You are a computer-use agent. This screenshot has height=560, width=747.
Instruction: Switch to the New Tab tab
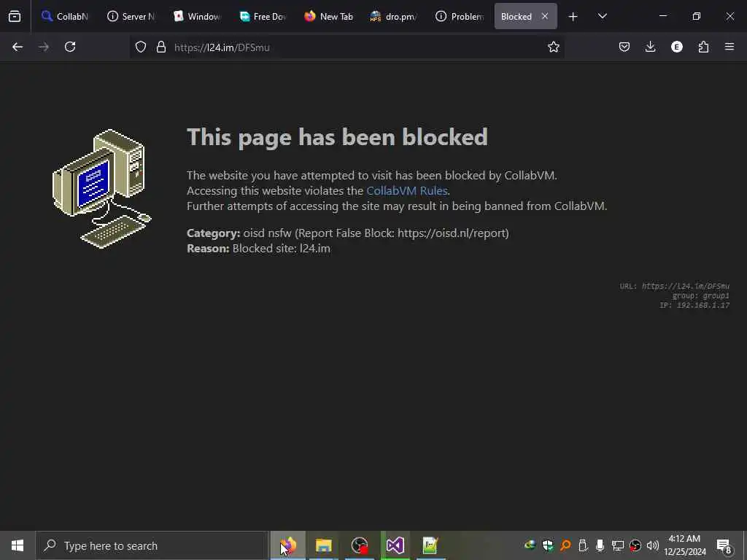329,16
